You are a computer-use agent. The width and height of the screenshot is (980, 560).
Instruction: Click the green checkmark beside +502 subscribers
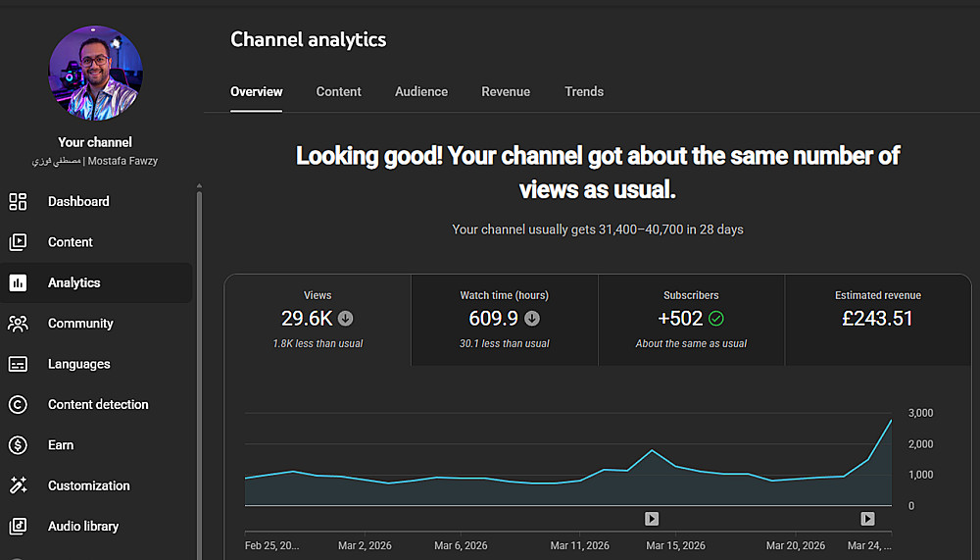(716, 319)
